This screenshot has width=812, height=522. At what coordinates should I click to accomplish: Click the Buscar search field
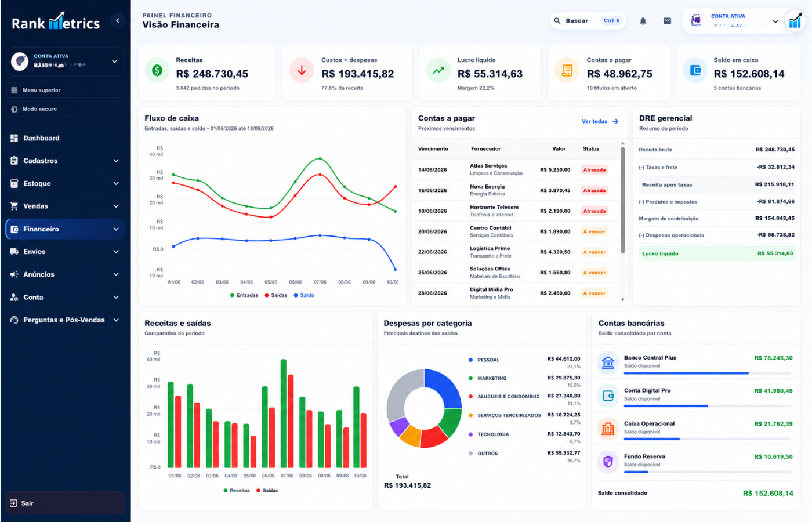588,21
